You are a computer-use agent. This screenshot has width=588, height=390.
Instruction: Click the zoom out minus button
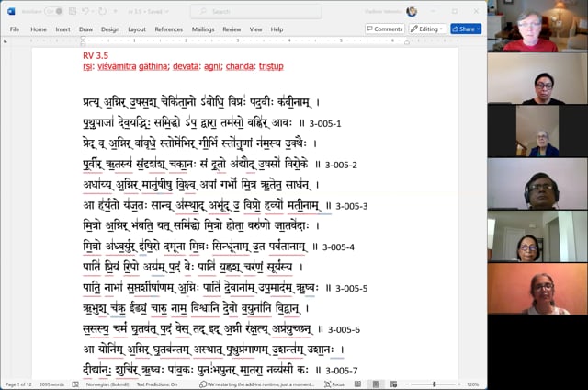pos(407,384)
